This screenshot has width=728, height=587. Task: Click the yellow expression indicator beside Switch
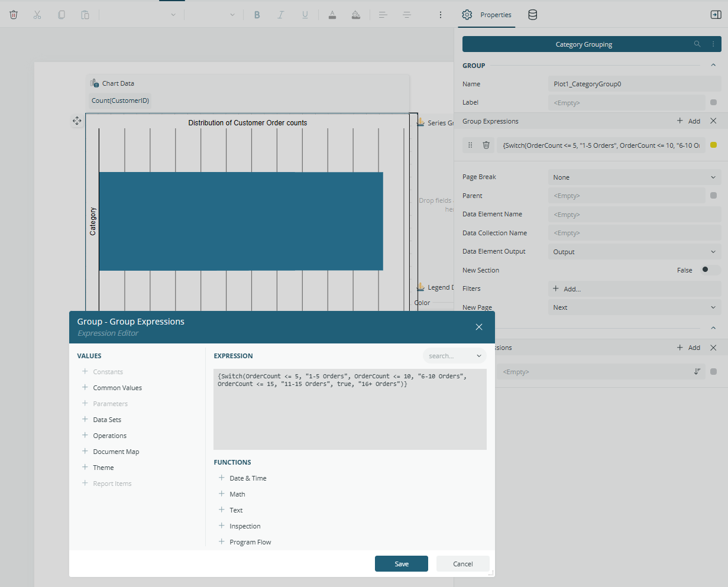(713, 145)
